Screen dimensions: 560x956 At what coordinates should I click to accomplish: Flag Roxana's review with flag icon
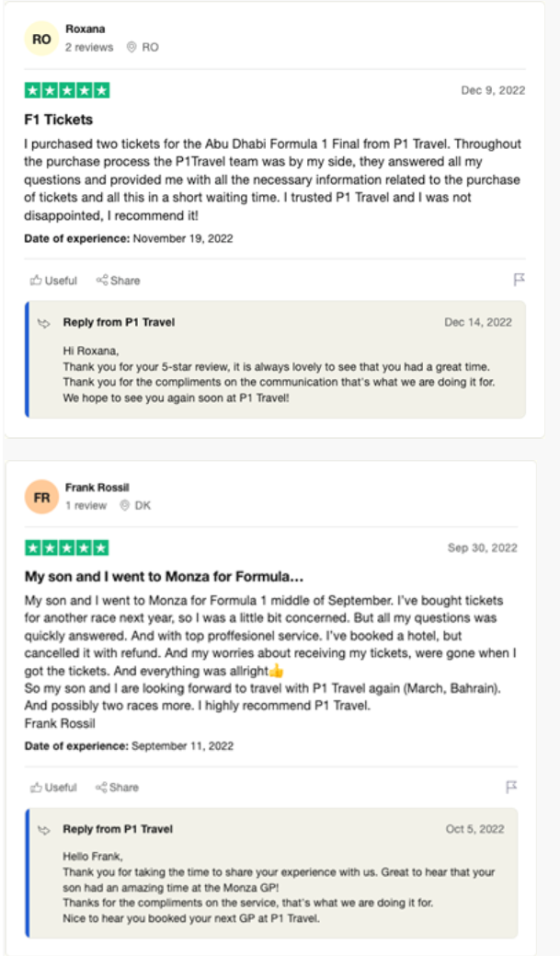point(519,280)
